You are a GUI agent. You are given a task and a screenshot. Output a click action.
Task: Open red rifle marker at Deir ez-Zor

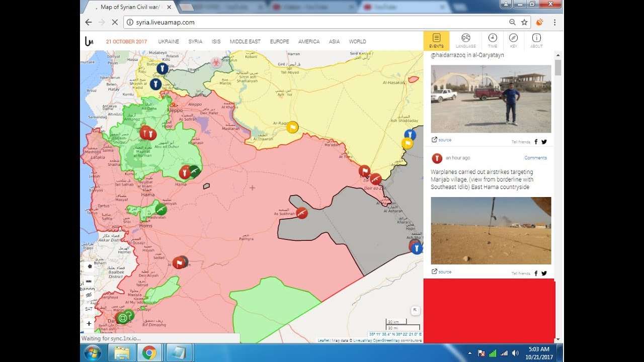375,178
